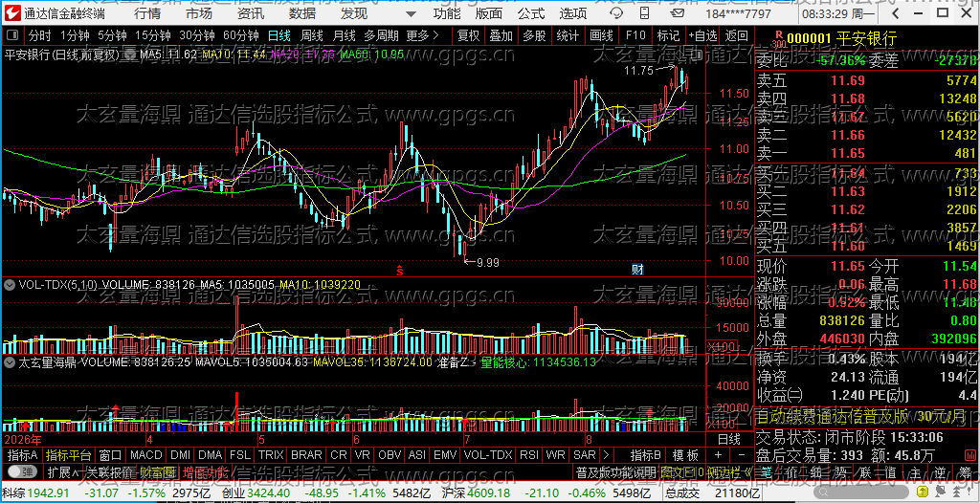Select the 30分钟 period
The image size is (980, 503).
pos(197,35)
